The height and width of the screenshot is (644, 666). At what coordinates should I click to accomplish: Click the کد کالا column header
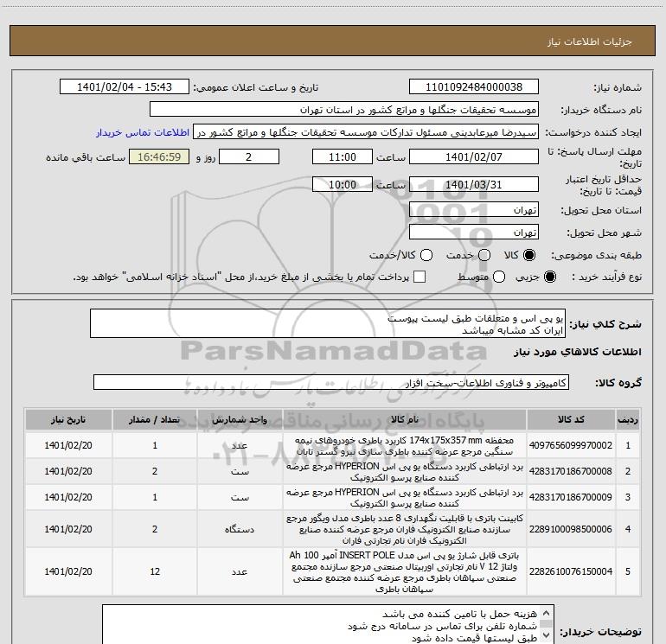(571, 420)
